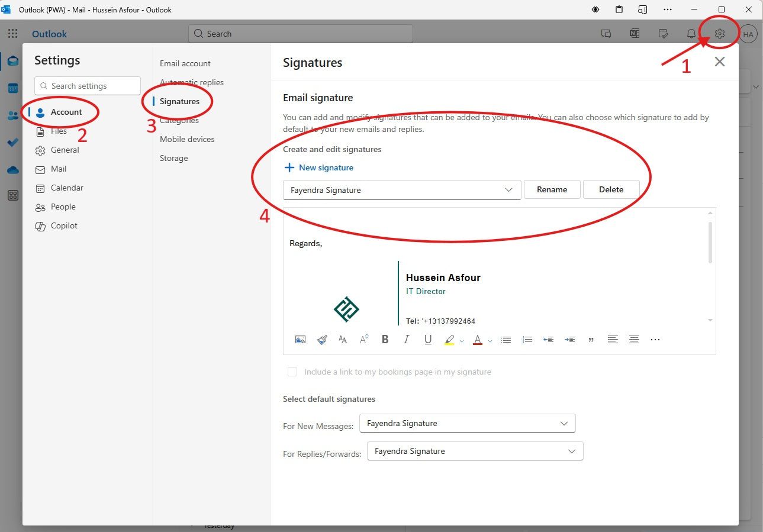Create a New signature
Viewport: 763px width, 532px height.
319,167
